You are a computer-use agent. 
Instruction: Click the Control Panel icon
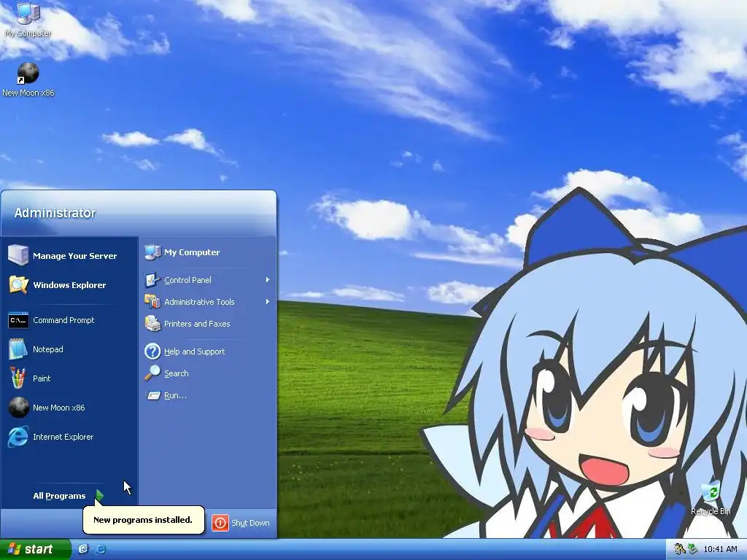click(152, 280)
